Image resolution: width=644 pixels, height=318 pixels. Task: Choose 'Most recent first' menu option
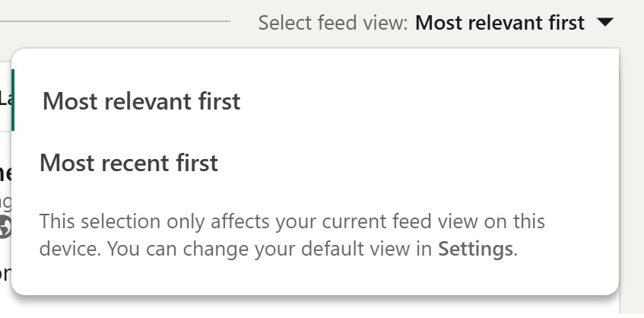coord(128,163)
